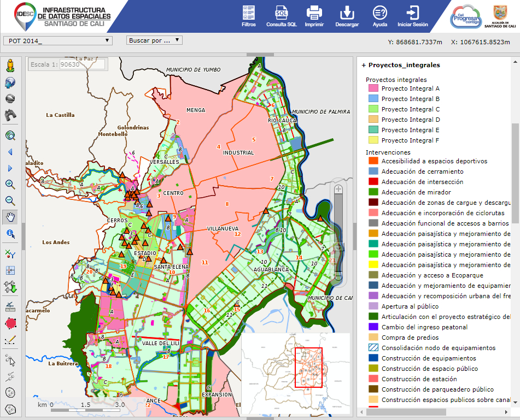520x420 pixels.
Task: Click the Iniciar Sesión button
Action: click(412, 16)
